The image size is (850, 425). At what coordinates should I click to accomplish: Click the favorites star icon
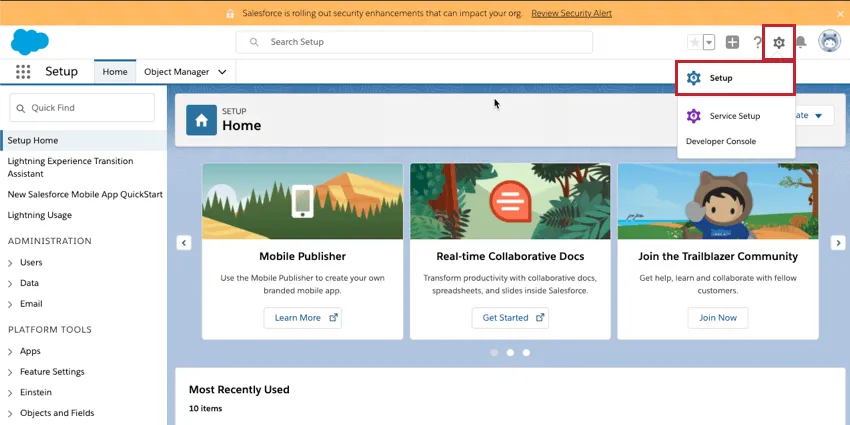tap(695, 42)
